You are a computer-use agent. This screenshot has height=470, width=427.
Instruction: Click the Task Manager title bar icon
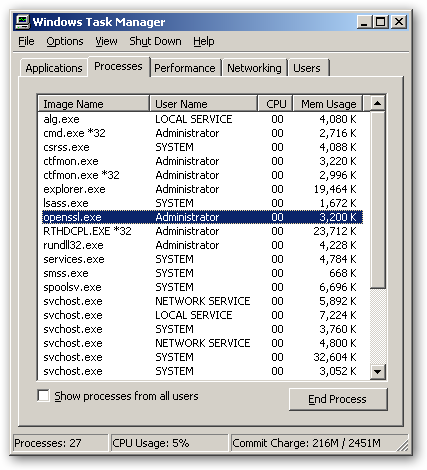coord(22,22)
